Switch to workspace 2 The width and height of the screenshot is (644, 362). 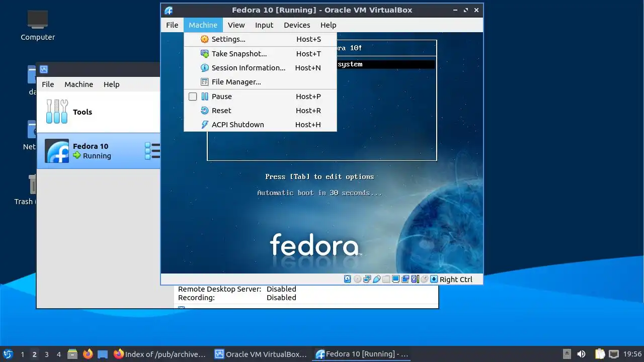[34, 354]
